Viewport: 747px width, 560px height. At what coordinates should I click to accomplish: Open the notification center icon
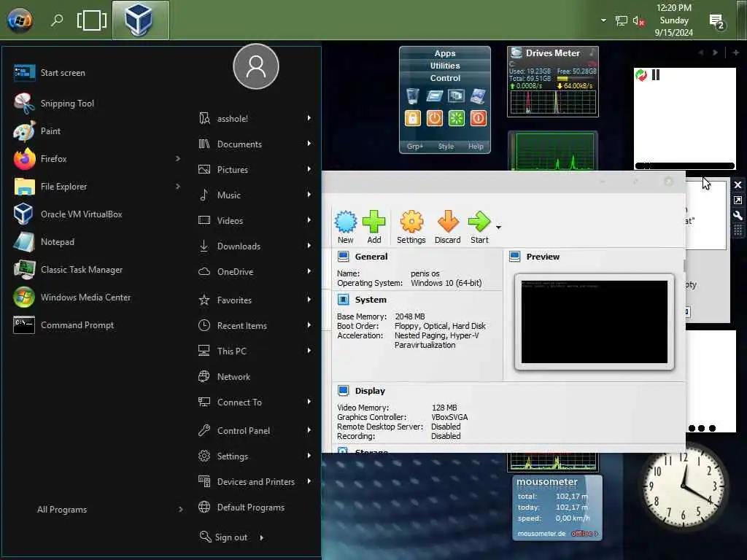pos(716,21)
